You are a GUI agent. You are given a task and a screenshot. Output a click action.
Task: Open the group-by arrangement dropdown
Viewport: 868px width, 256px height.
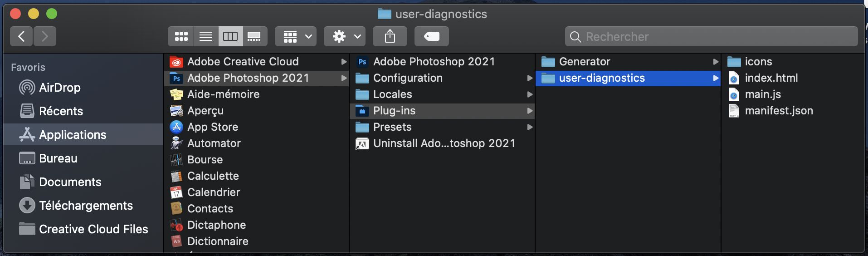point(296,36)
